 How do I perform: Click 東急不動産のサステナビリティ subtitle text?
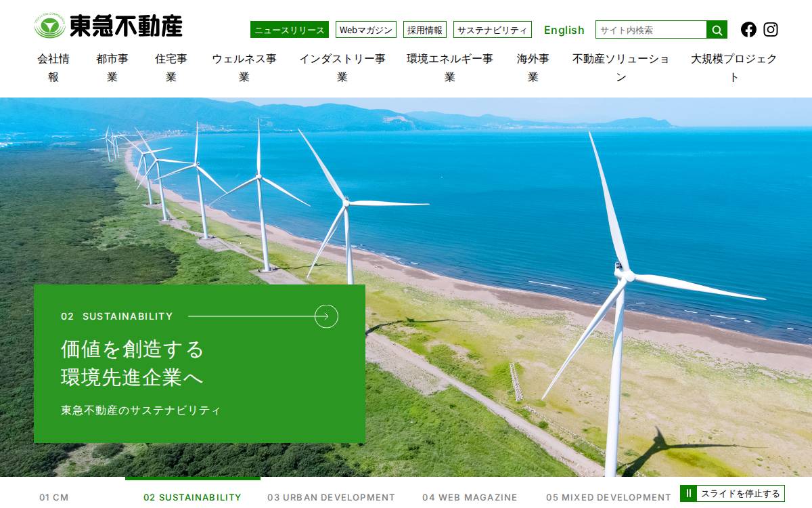[141, 410]
